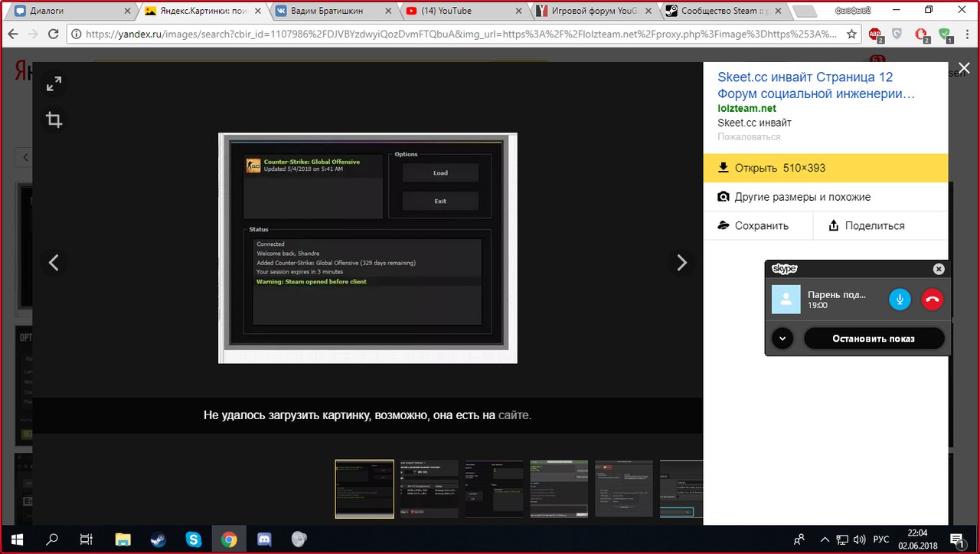Close the Skype mini call window
The height and width of the screenshot is (554, 980).
tap(939, 269)
